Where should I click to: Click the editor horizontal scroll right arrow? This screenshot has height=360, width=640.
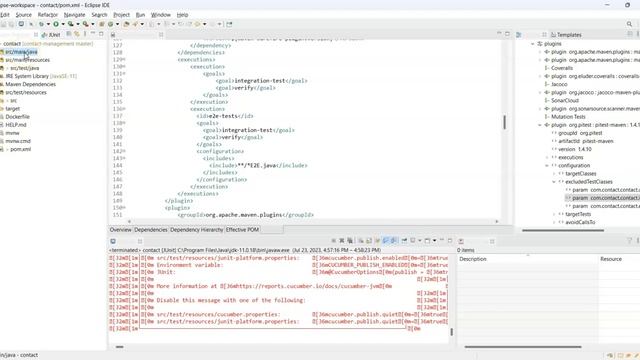[497, 222]
